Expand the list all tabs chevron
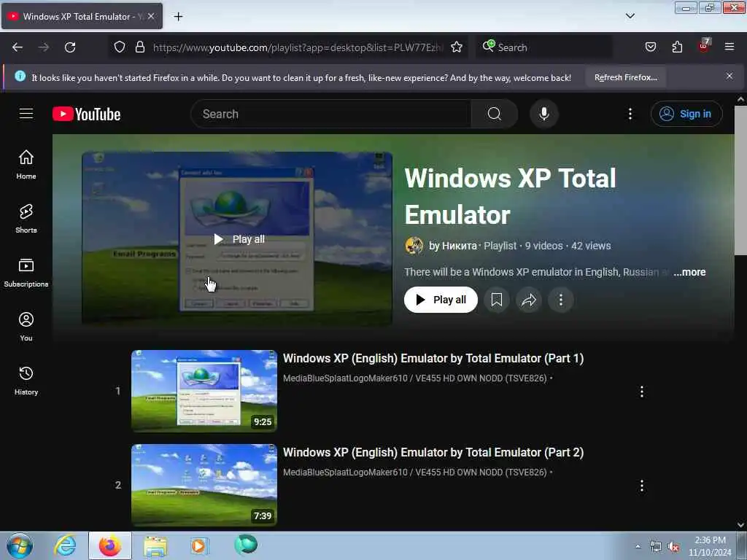The width and height of the screenshot is (747, 560). 630,16
